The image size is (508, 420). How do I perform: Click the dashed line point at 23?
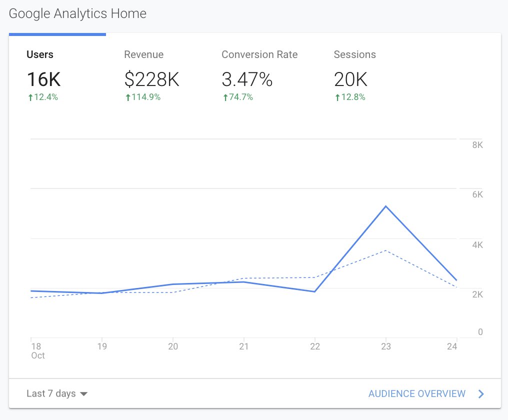coord(386,250)
